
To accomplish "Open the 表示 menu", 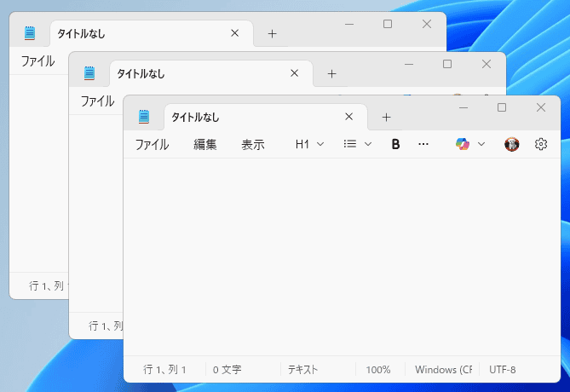I will 253,145.
